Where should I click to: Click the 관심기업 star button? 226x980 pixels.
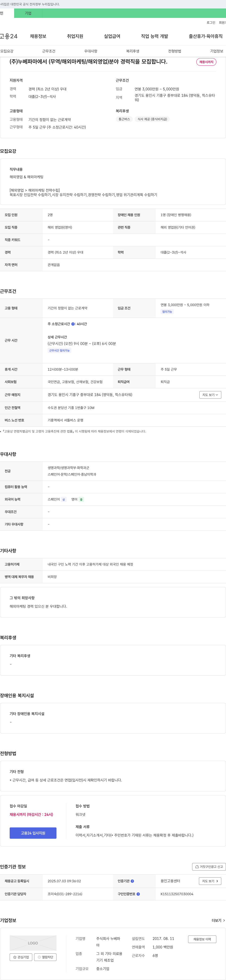click(x=21, y=957)
